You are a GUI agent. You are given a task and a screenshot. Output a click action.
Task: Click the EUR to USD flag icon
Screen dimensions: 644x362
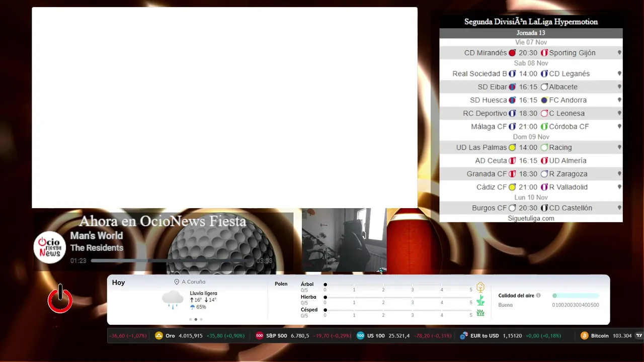[464, 336]
